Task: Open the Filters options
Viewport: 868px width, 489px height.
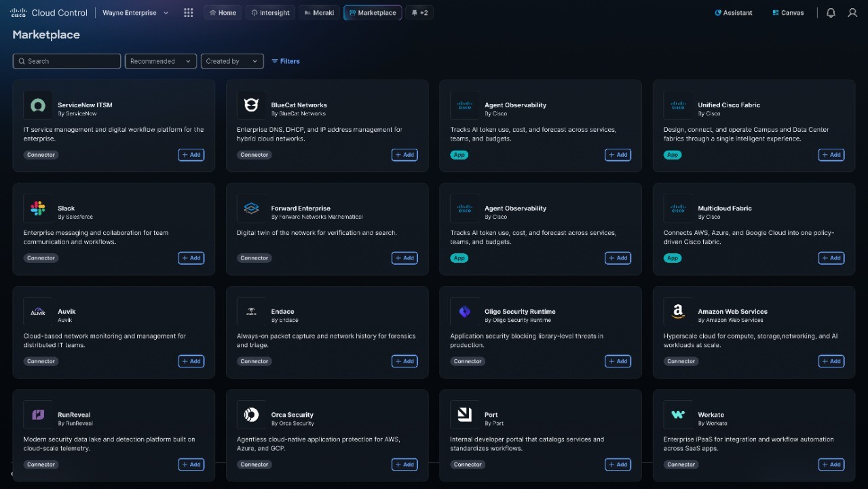Action: 286,61
